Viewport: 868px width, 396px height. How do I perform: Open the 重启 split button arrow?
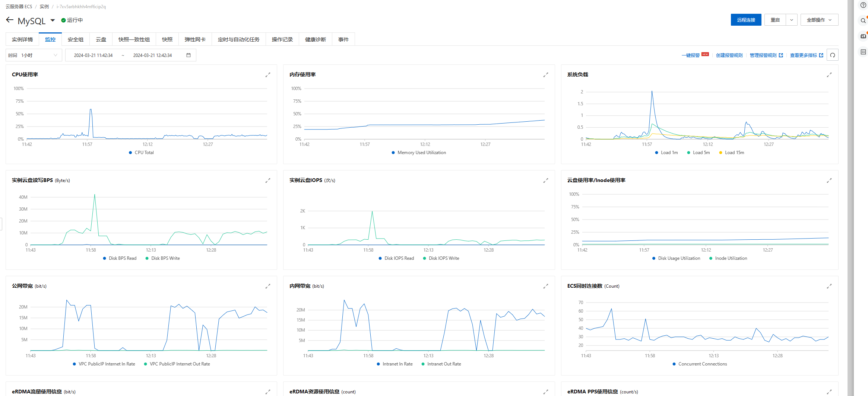click(792, 20)
